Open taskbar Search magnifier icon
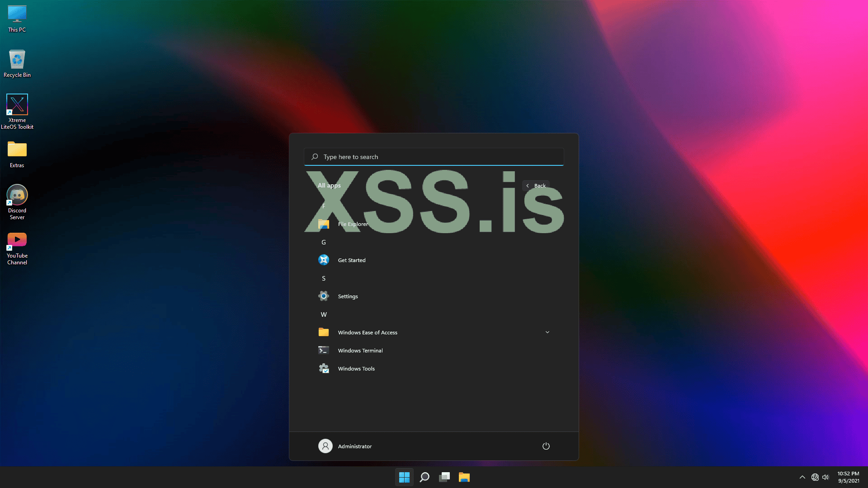 point(425,477)
